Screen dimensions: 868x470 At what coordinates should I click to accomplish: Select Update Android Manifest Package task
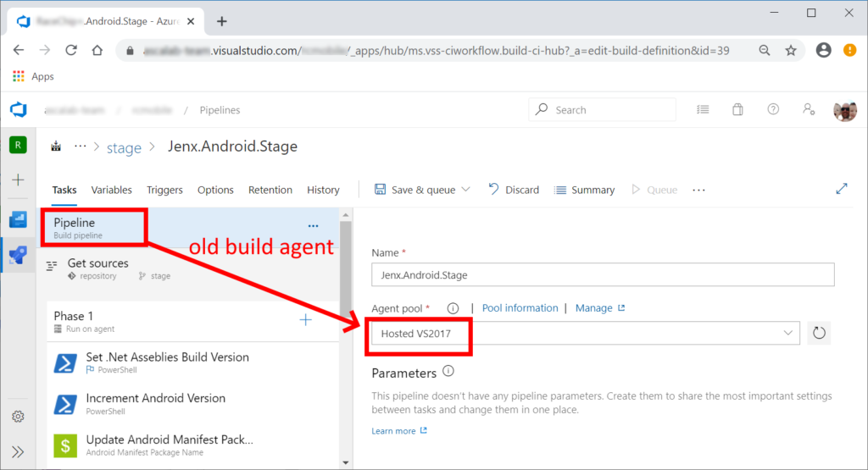click(192, 445)
